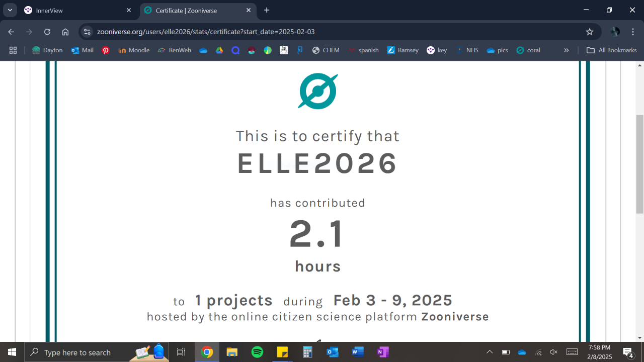Switch to the InnerView tab
Screen dimensions: 644x362
point(78,10)
